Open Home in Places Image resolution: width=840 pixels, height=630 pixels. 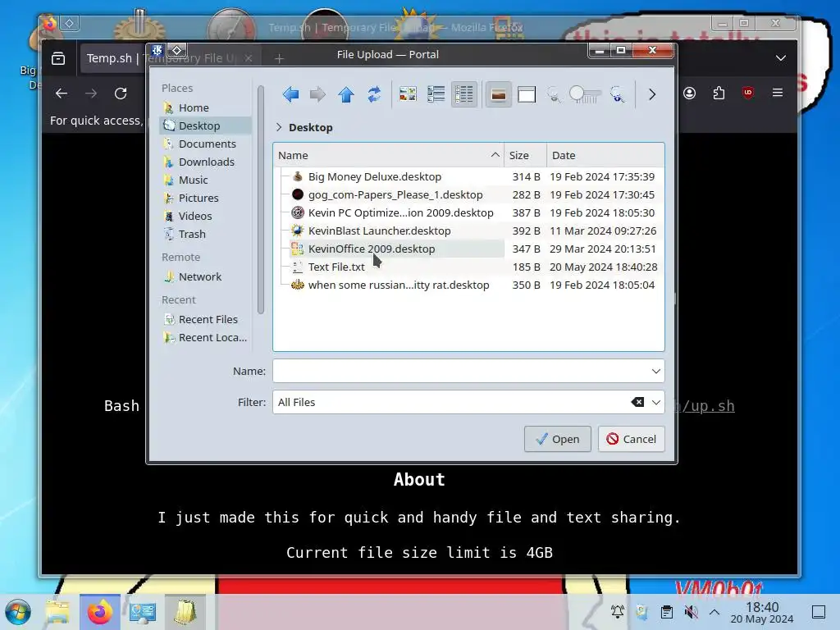click(x=205, y=107)
